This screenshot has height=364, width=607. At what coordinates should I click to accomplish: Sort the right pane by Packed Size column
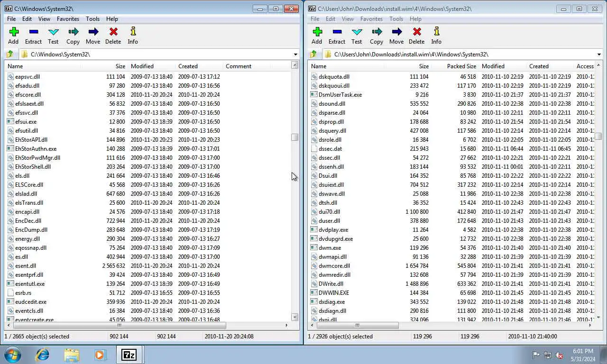pos(455,66)
